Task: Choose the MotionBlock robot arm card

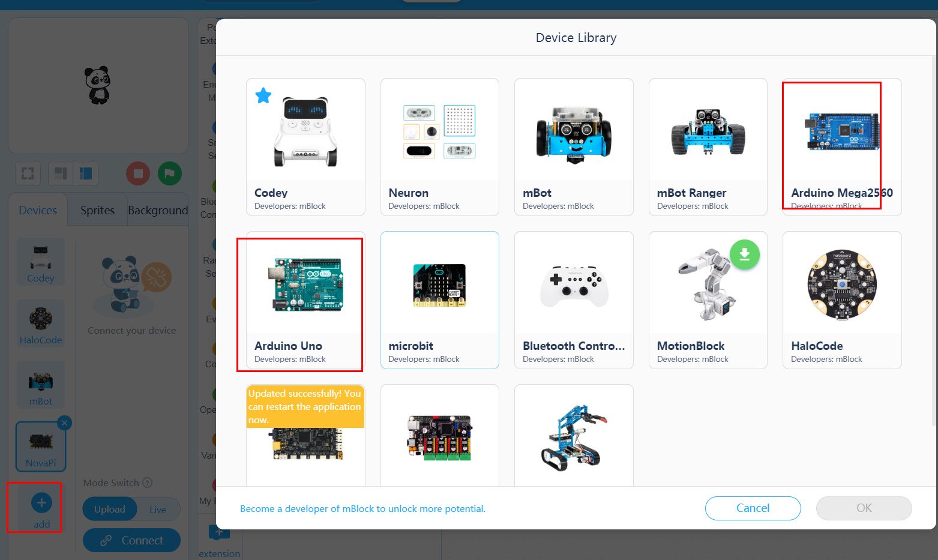Action: click(708, 300)
